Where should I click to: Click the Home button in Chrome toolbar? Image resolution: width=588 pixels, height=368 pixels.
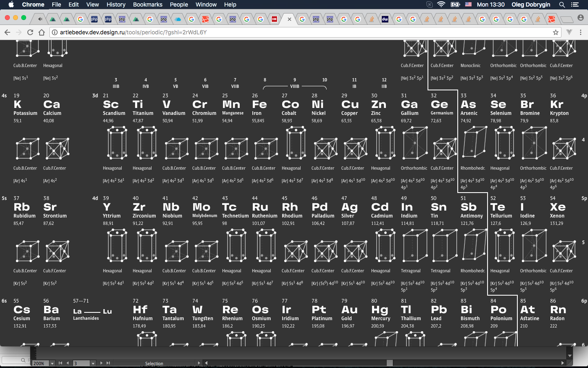(41, 32)
